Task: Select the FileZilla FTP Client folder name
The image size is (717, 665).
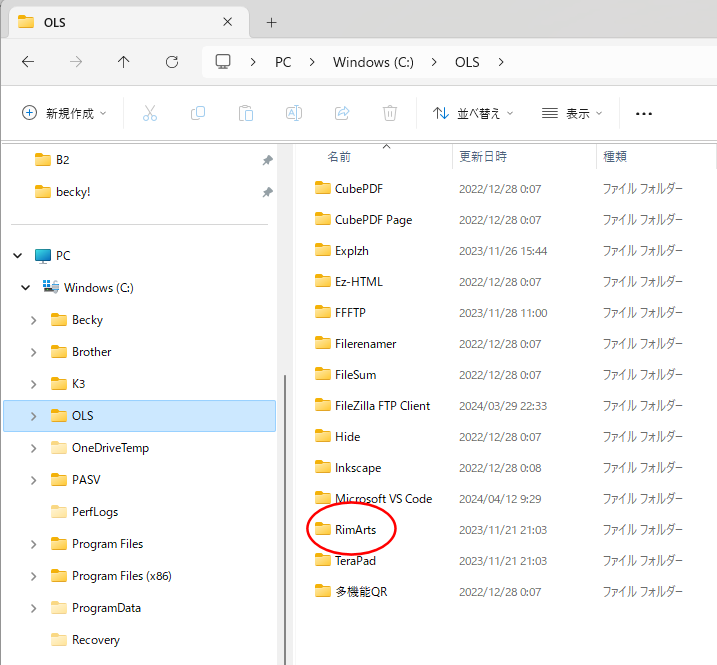Action: (382, 406)
